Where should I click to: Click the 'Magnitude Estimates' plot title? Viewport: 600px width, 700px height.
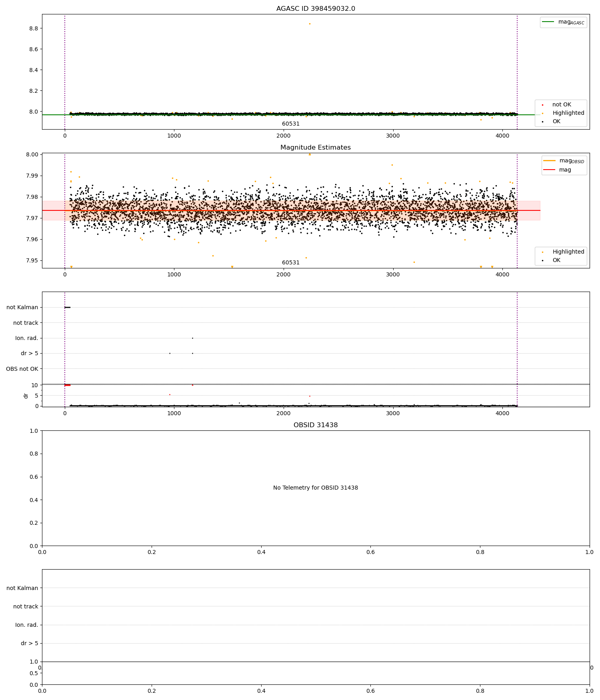pyautogui.click(x=316, y=148)
